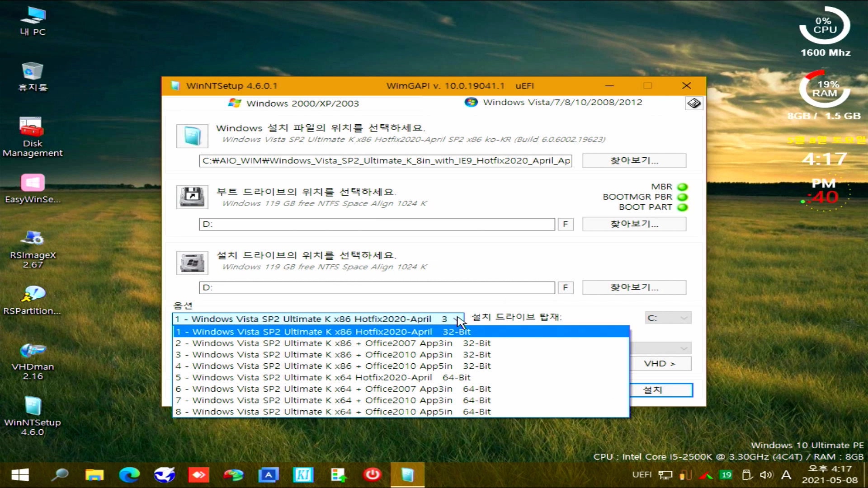Select edition 1 x86 Hotfix2020-April 32-Bit
The image size is (868, 488).
click(401, 332)
